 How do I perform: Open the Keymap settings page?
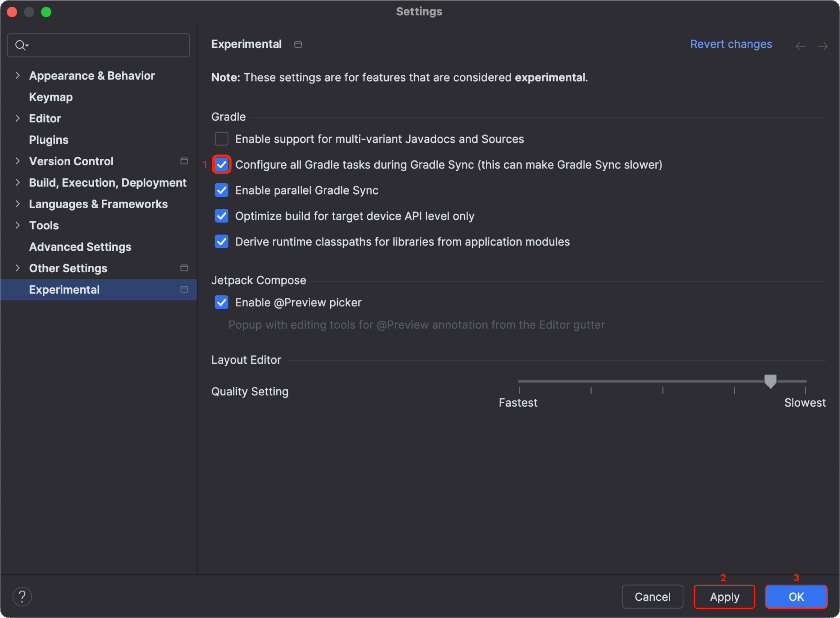tap(51, 97)
